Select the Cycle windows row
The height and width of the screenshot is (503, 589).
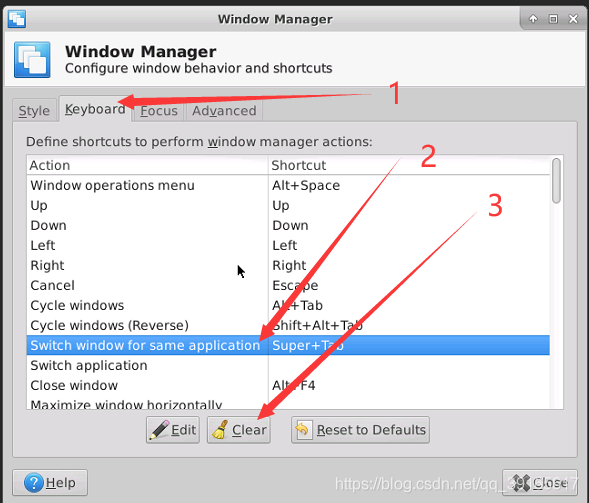288,305
